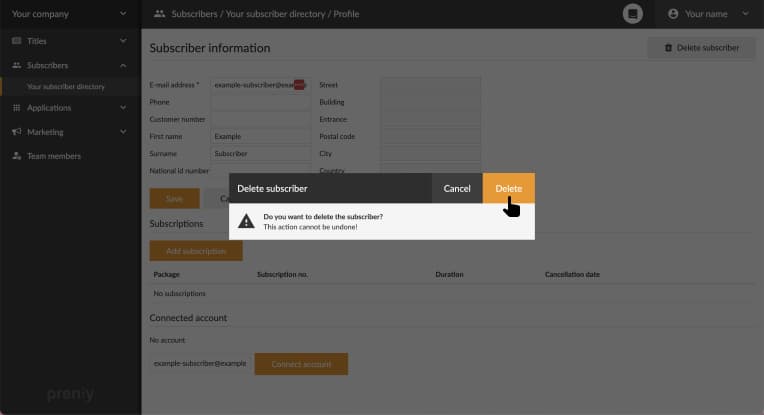This screenshot has height=415, width=764.
Task: Click the trash icon beside Delete subscriber
Action: (668, 48)
